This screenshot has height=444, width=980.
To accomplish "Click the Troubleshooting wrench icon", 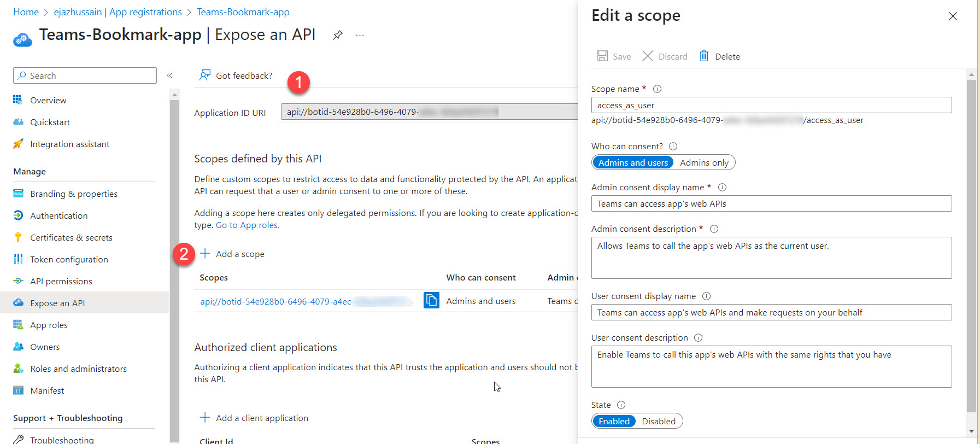I will 18,439.
